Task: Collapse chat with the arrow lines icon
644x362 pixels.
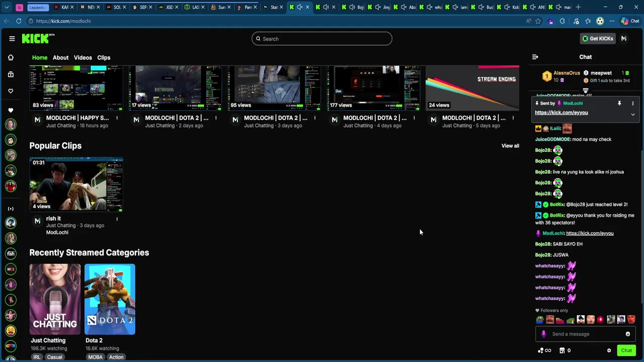Action: coord(535,57)
